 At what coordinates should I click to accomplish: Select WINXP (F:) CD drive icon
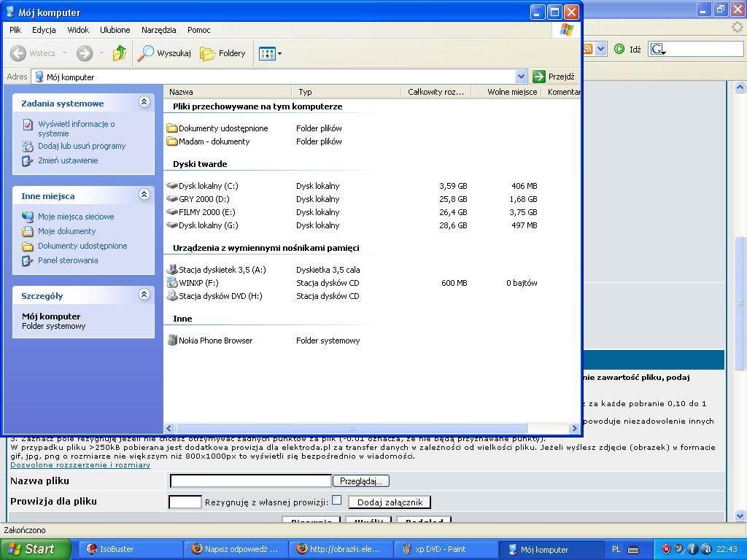coord(172,282)
